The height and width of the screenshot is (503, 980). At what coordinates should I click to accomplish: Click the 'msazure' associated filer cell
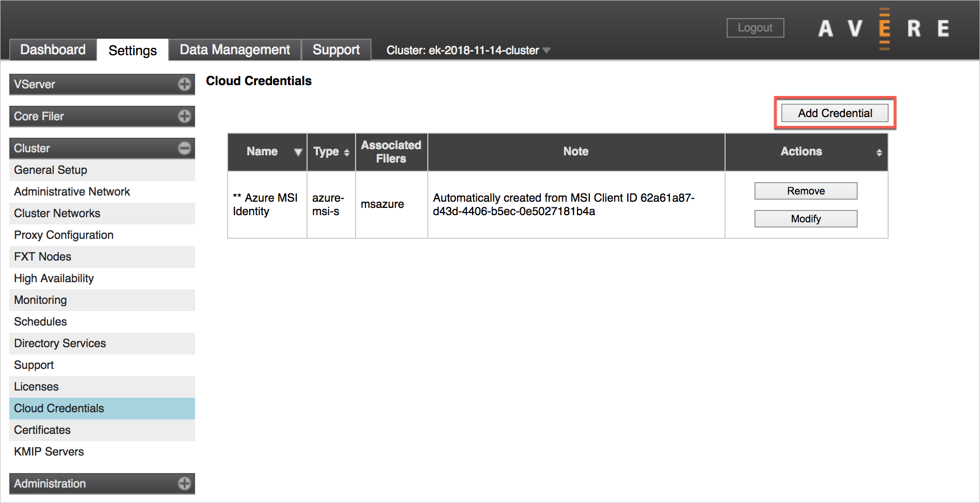(x=391, y=205)
